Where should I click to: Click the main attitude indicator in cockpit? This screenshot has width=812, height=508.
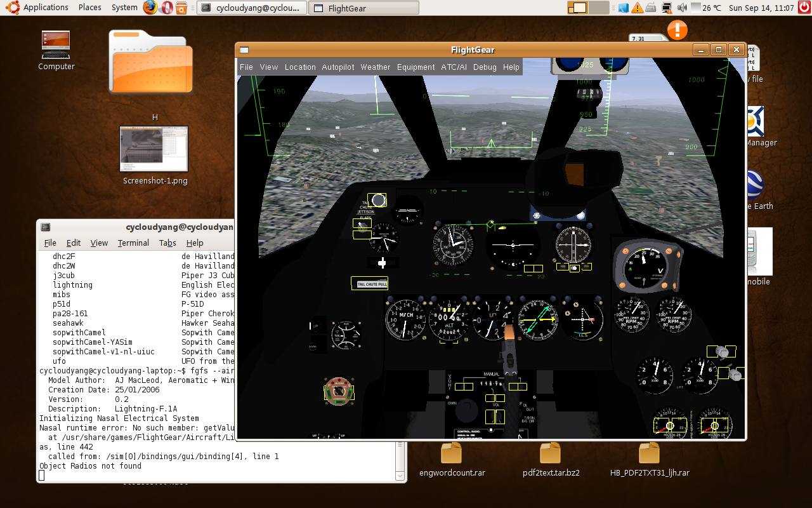pyautogui.click(x=513, y=244)
